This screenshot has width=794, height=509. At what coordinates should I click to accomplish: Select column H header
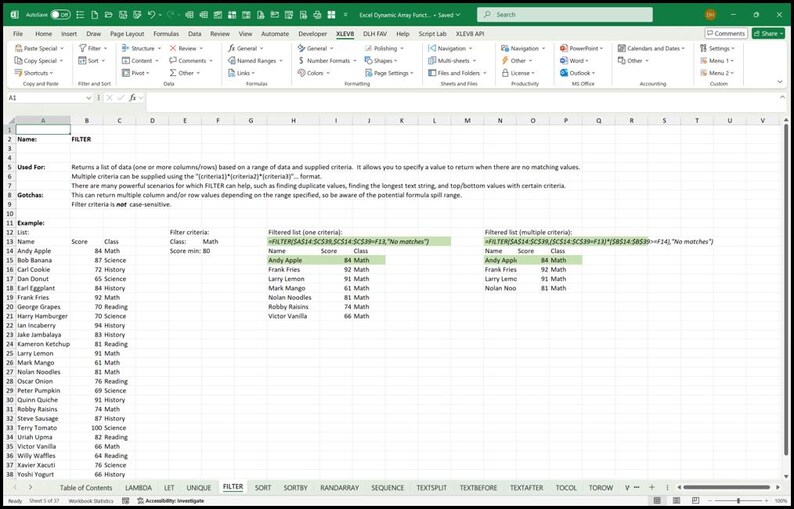tap(294, 121)
